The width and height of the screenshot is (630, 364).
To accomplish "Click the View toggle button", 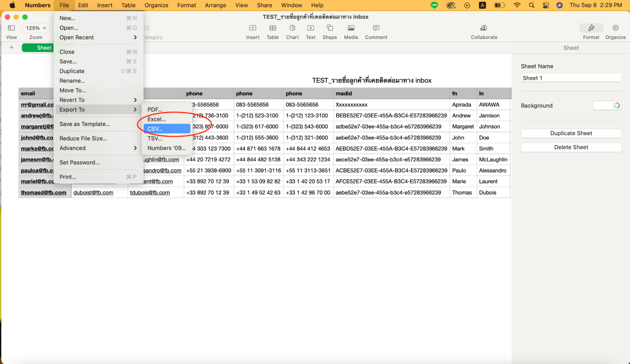I will coord(11,28).
